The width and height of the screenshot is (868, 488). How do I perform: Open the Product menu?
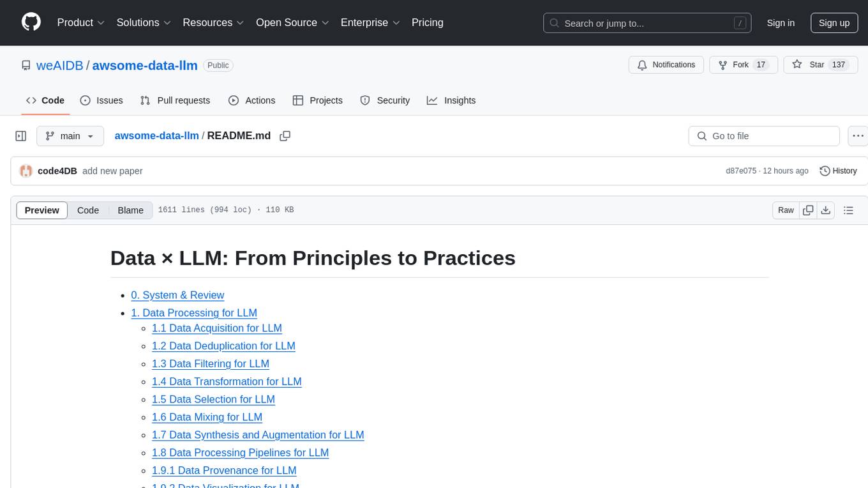pos(81,22)
